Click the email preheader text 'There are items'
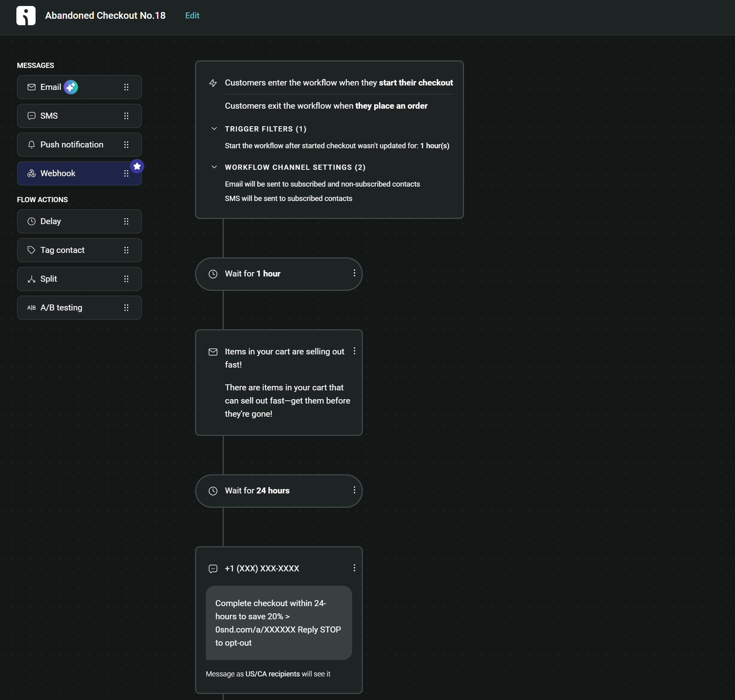735x700 pixels. pos(287,401)
